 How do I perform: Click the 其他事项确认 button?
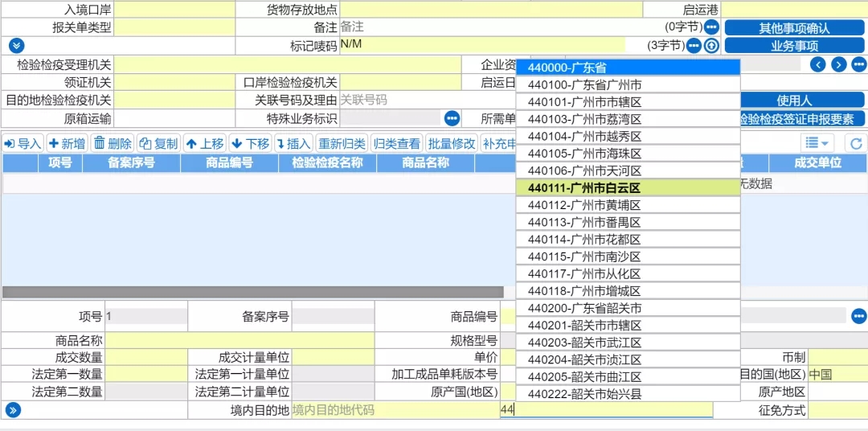(x=794, y=28)
